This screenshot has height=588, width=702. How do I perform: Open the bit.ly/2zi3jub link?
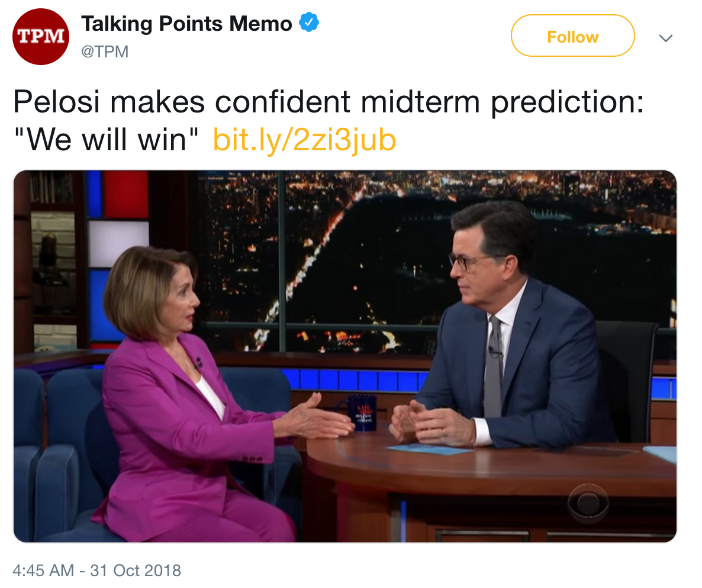304,140
